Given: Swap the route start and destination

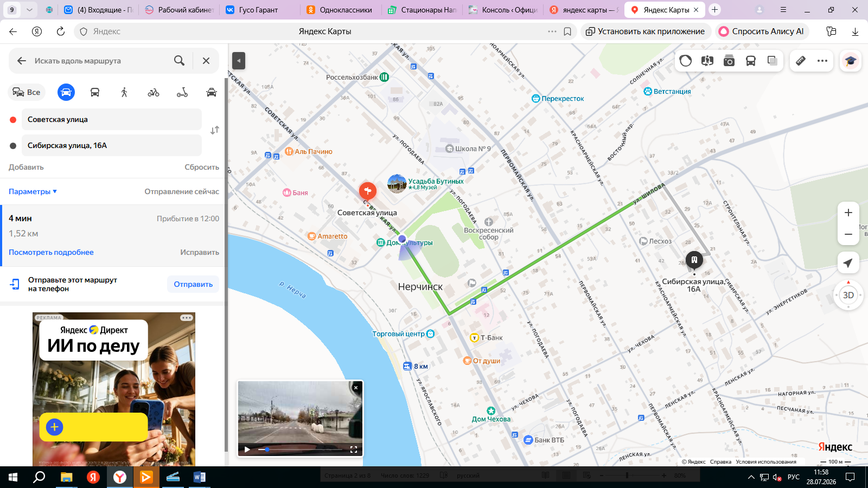Looking at the screenshot, I should [x=215, y=130].
